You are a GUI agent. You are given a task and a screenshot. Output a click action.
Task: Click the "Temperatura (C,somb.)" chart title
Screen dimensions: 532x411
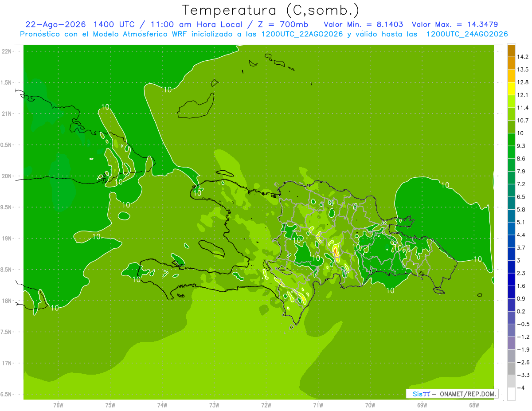(271, 10)
